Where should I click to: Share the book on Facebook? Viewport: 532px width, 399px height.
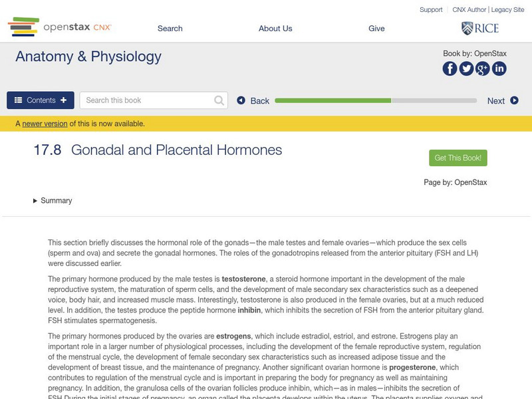pyautogui.click(x=450, y=68)
